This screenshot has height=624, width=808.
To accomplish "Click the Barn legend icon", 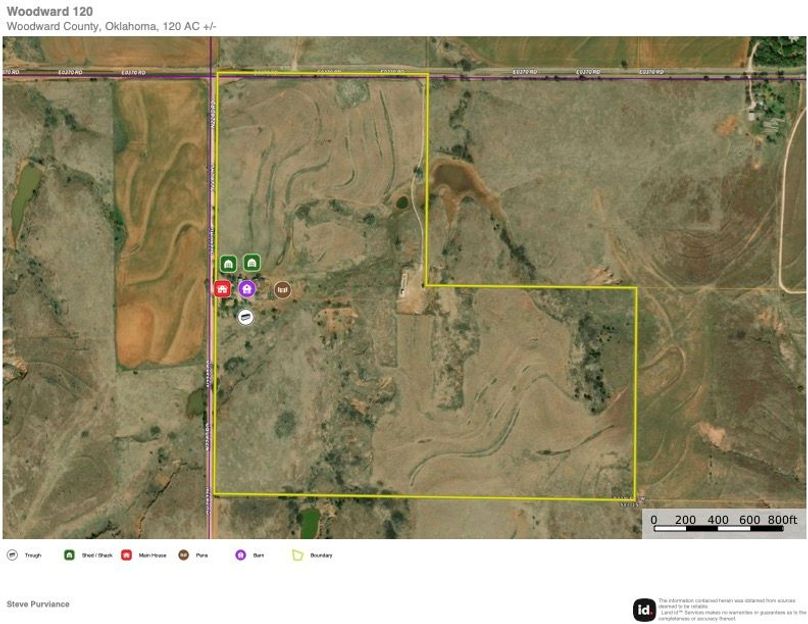I will 240,554.
